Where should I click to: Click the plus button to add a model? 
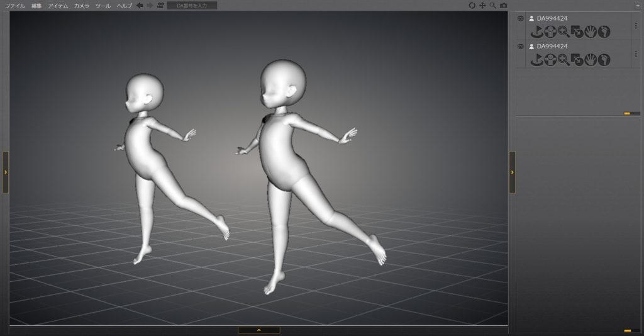click(637, 5)
